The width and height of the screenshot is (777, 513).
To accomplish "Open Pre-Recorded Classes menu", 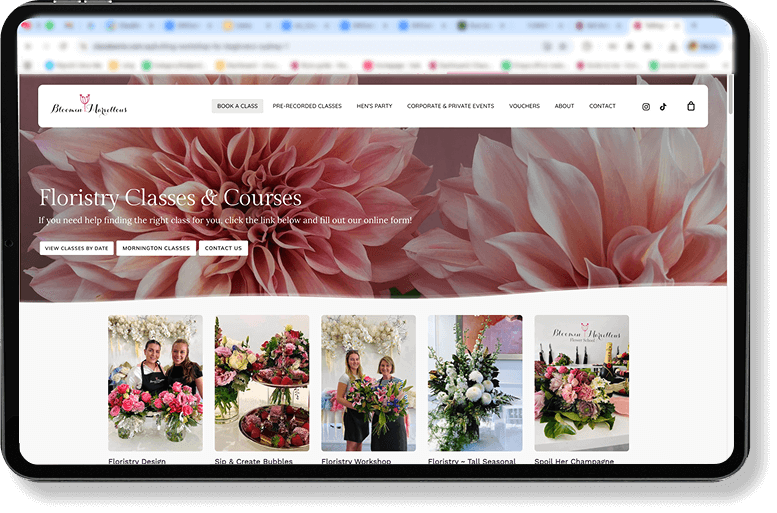I will (x=307, y=106).
